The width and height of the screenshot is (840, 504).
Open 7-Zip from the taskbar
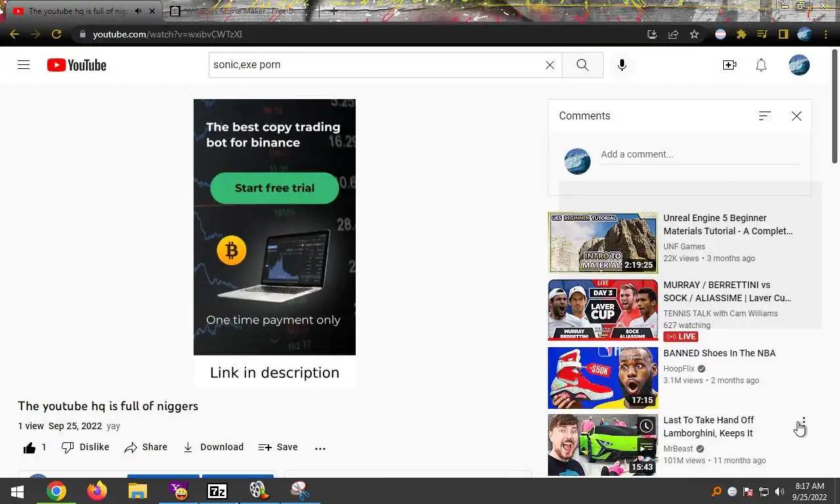[217, 491]
